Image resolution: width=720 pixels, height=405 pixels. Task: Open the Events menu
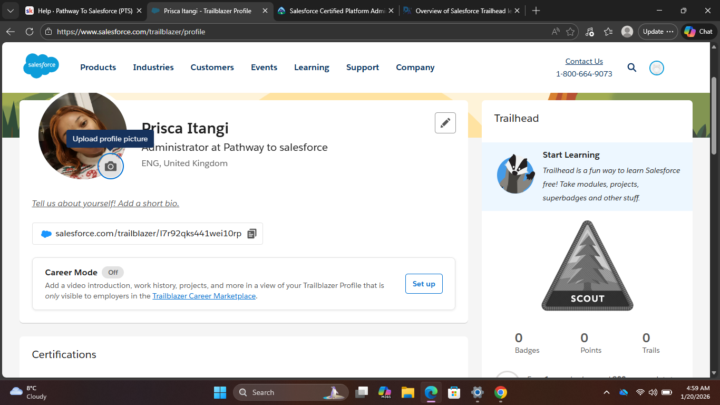264,68
